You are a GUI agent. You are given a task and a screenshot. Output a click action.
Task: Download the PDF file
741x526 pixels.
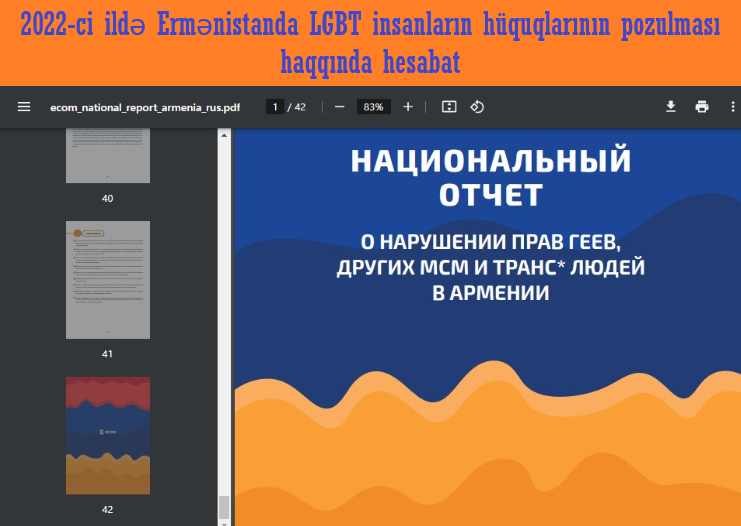pos(671,107)
